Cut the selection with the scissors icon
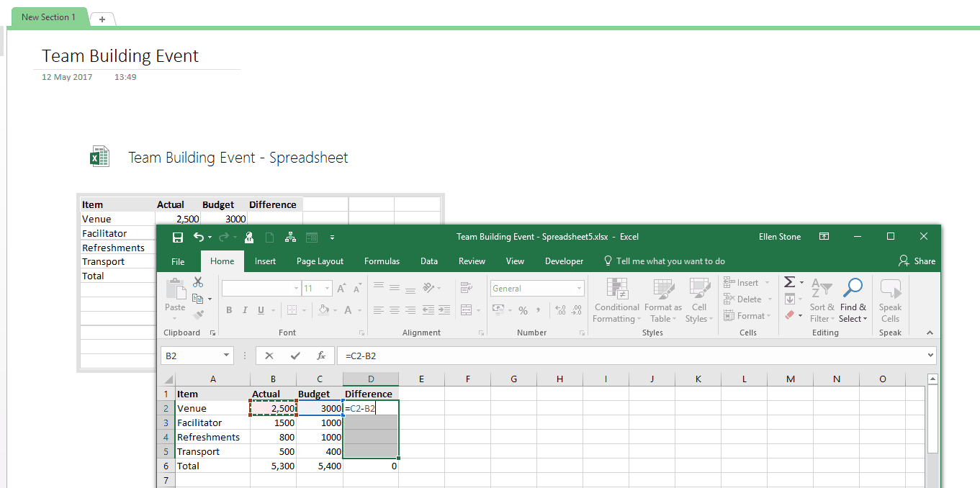Screen dimensions: 980x488 pyautogui.click(x=198, y=282)
